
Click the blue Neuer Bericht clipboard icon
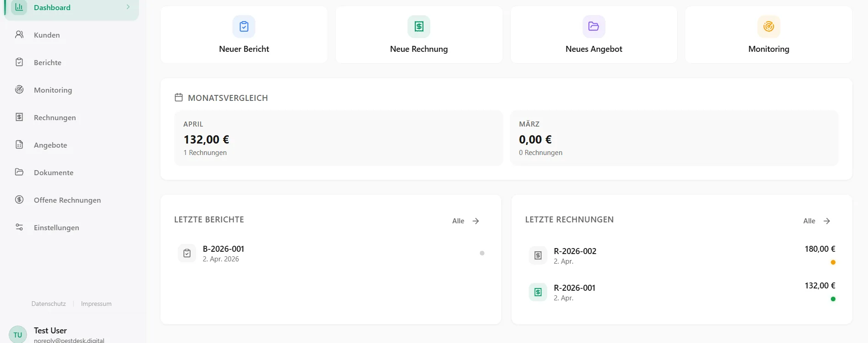click(244, 27)
